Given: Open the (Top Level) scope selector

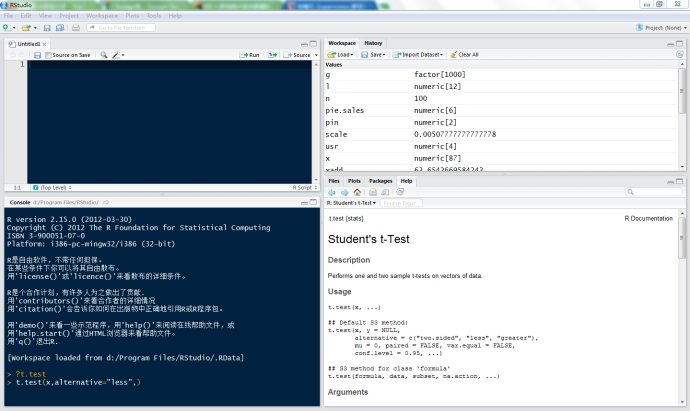Looking at the screenshot, I should click(x=52, y=187).
